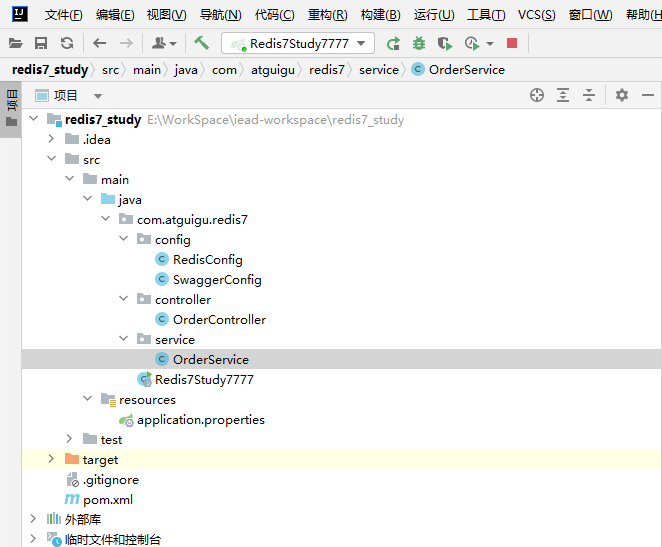The width and height of the screenshot is (662, 547).
Task: Click the Expand All icon
Action: [563, 95]
